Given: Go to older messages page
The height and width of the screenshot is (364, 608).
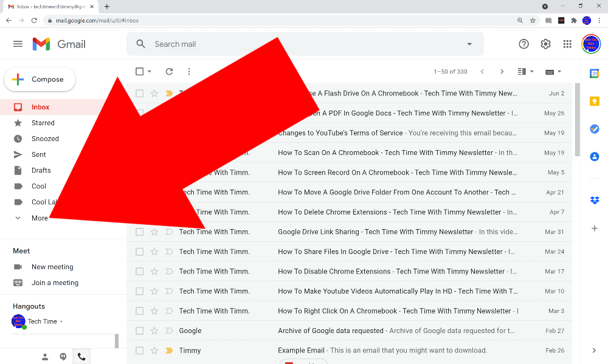Looking at the screenshot, I should (x=502, y=71).
